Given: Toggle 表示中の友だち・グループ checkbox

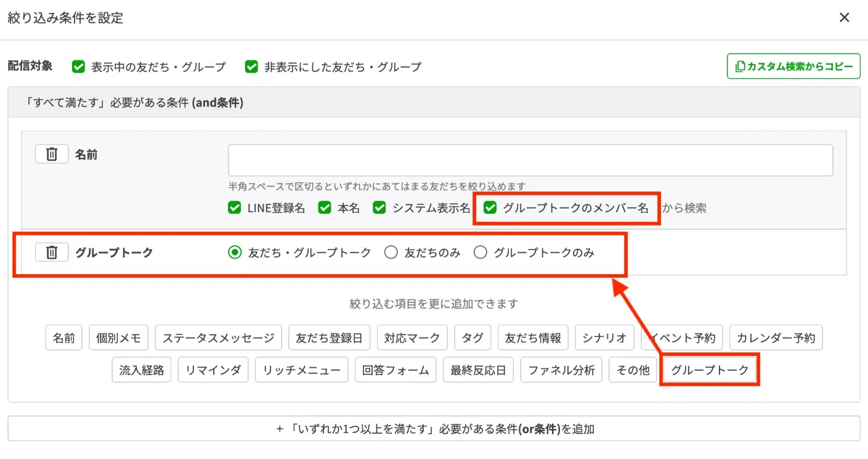Looking at the screenshot, I should click(78, 67).
